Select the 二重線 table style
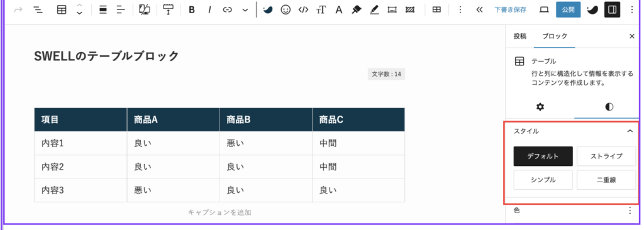The image size is (644, 230). coord(606,180)
